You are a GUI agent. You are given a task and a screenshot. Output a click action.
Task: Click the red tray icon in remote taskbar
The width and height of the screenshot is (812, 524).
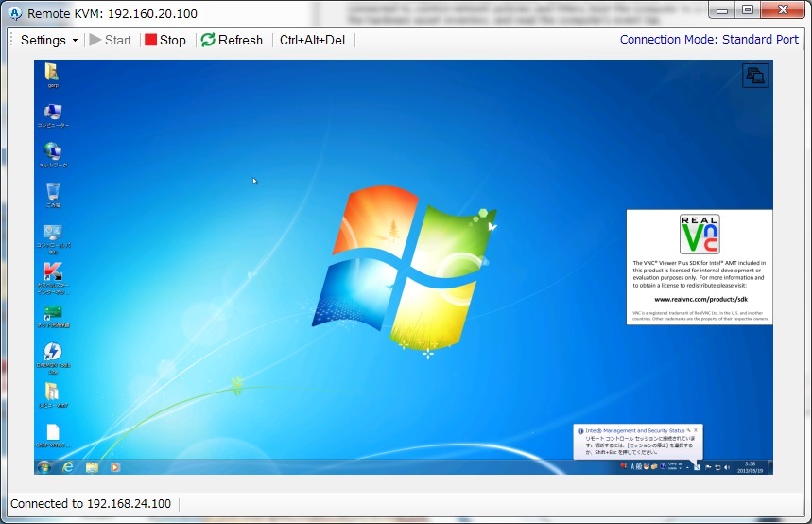point(624,466)
